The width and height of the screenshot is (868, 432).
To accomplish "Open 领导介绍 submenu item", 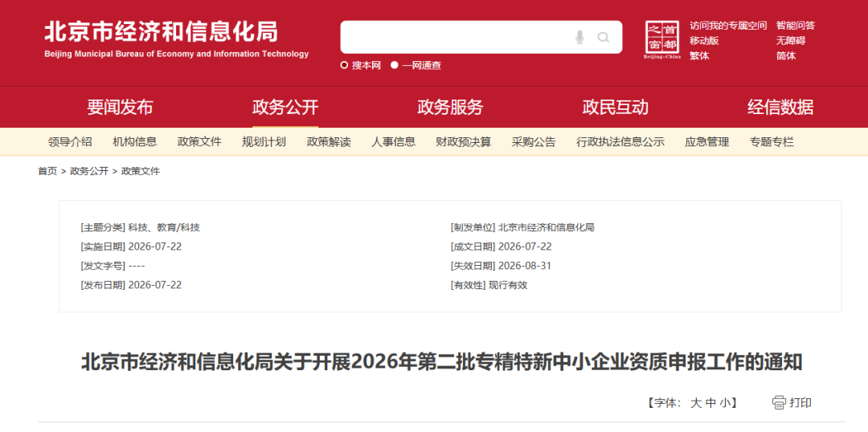I will pos(70,142).
